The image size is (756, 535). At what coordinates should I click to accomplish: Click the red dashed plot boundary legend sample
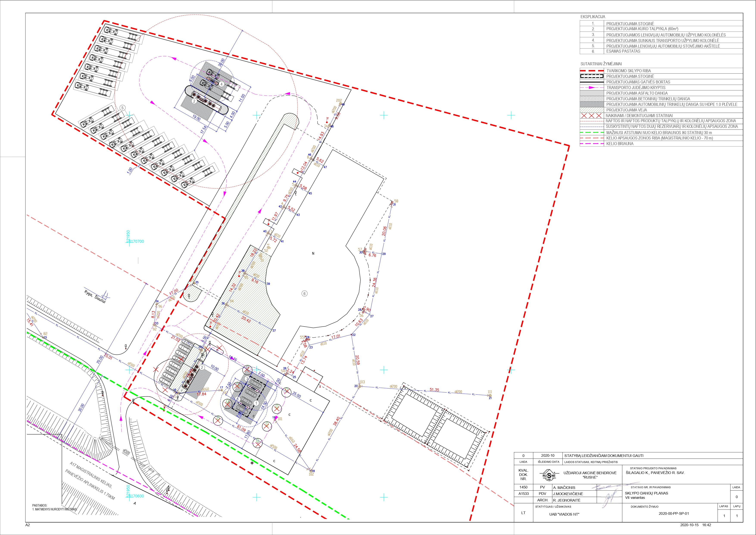click(592, 71)
